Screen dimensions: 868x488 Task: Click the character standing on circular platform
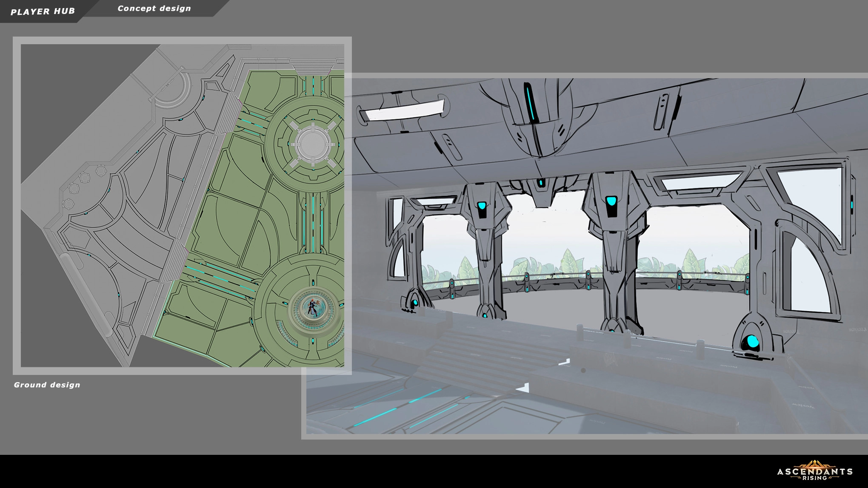(x=312, y=307)
